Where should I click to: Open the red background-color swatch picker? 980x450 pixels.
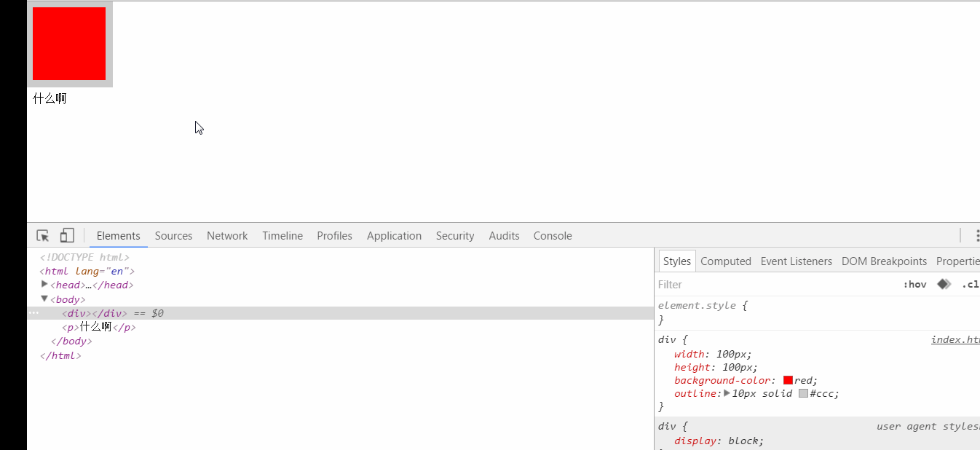coord(788,380)
